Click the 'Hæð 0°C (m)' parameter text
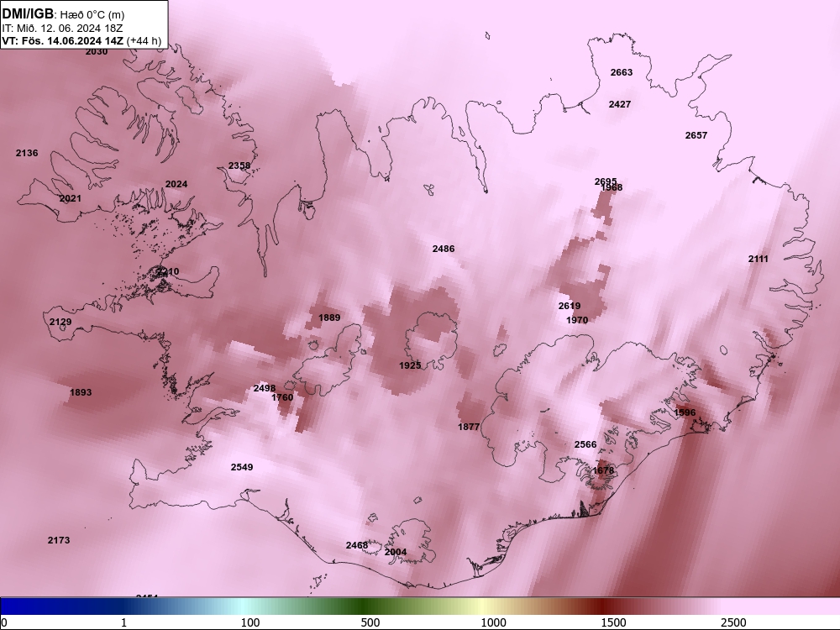This screenshot has width=840, height=630. [x=92, y=14]
